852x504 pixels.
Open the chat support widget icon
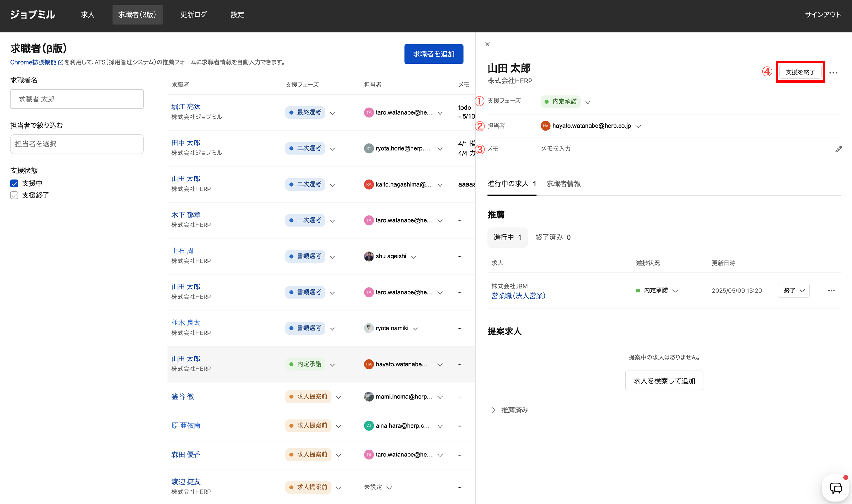point(835,488)
